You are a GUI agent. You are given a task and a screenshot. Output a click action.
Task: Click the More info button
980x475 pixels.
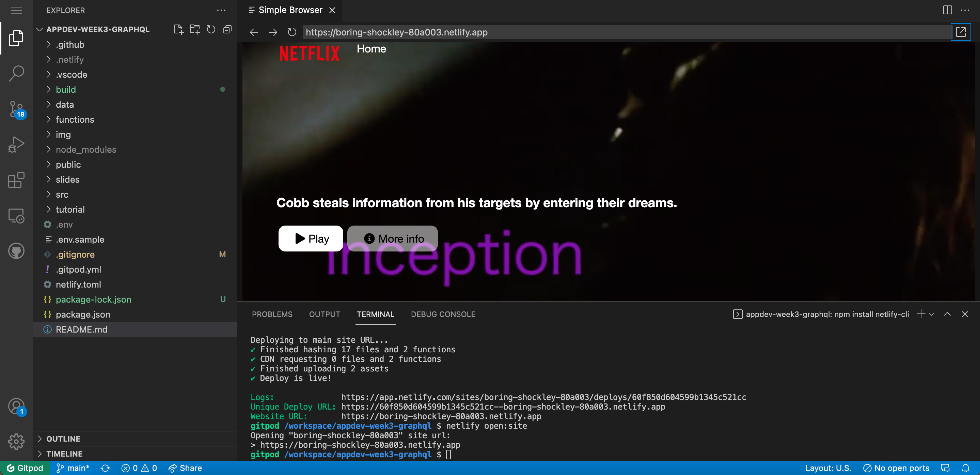coord(393,238)
